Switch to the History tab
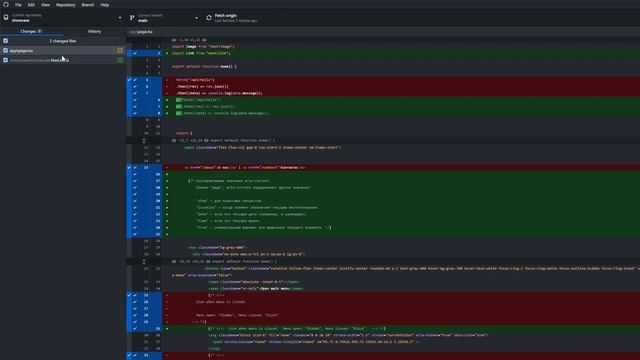 [x=94, y=31]
